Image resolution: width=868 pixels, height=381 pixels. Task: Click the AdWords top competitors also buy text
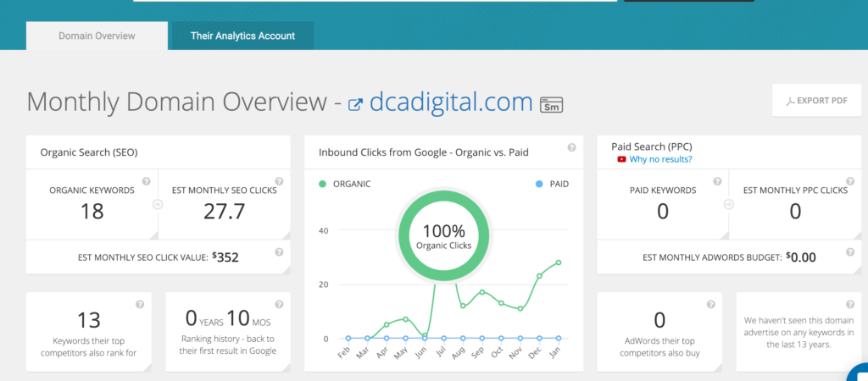pos(659,347)
